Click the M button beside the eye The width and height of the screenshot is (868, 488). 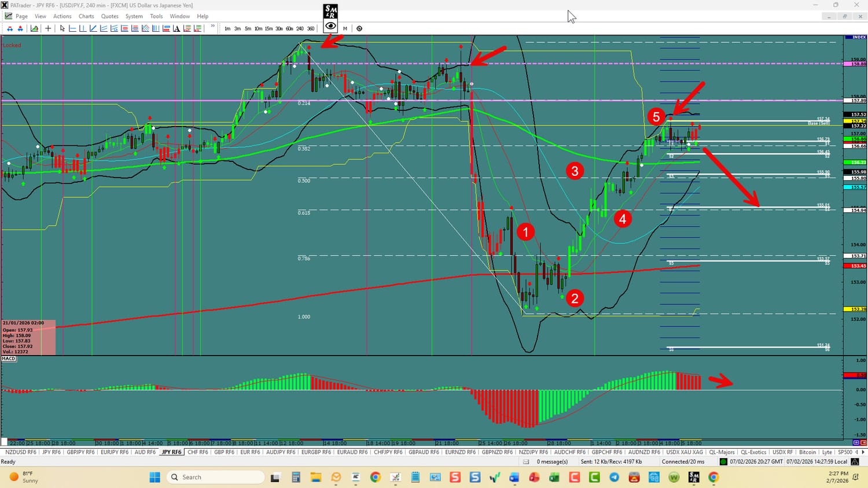345,28
